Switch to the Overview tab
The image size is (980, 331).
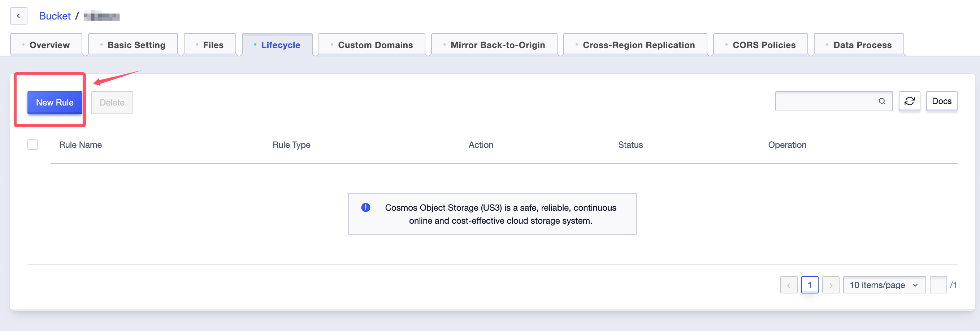pyautogui.click(x=46, y=45)
